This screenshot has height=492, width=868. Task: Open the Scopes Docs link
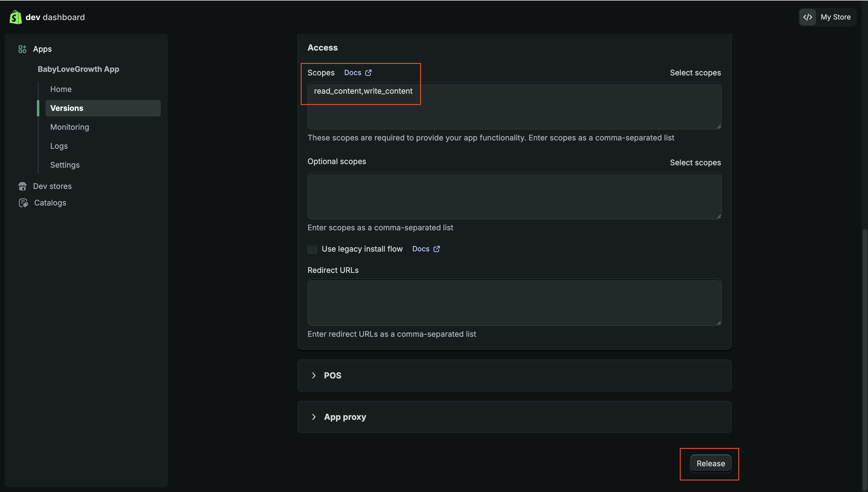[352, 73]
